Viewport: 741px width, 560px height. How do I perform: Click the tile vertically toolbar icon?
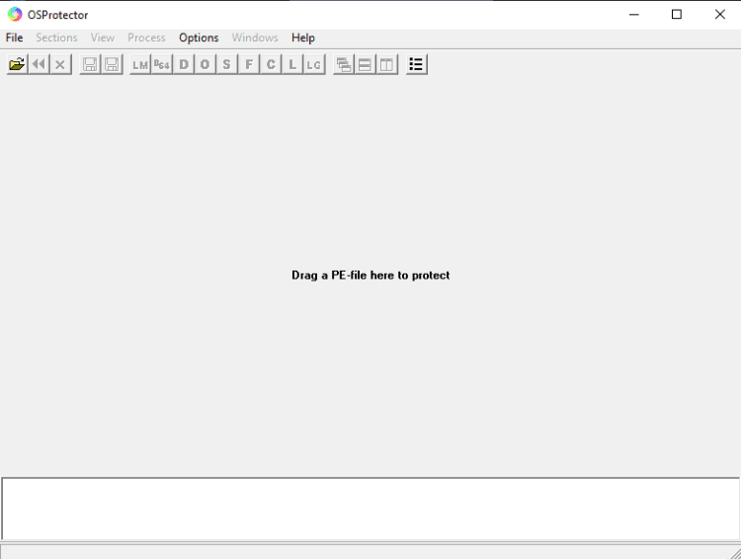tap(386, 64)
